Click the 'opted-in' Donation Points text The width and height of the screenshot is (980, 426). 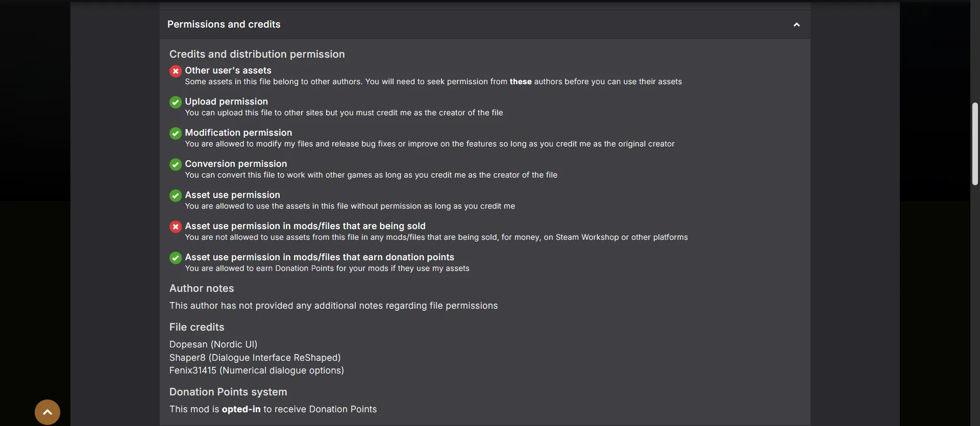[241, 409]
